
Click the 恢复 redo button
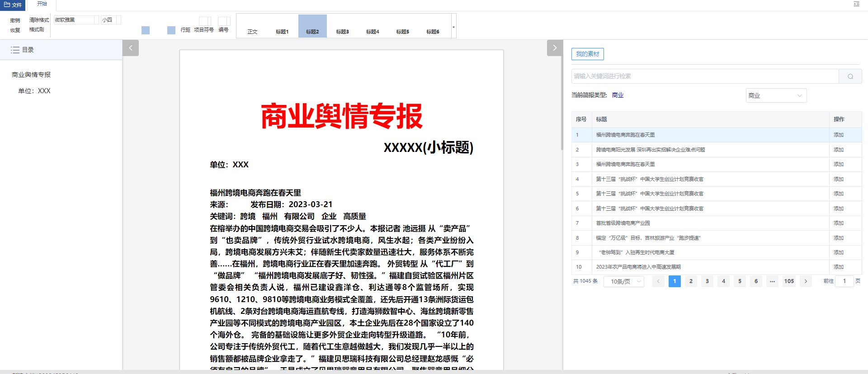(x=15, y=30)
